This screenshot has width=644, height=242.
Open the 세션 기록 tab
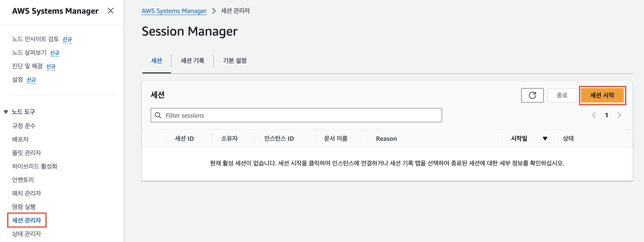tap(192, 60)
